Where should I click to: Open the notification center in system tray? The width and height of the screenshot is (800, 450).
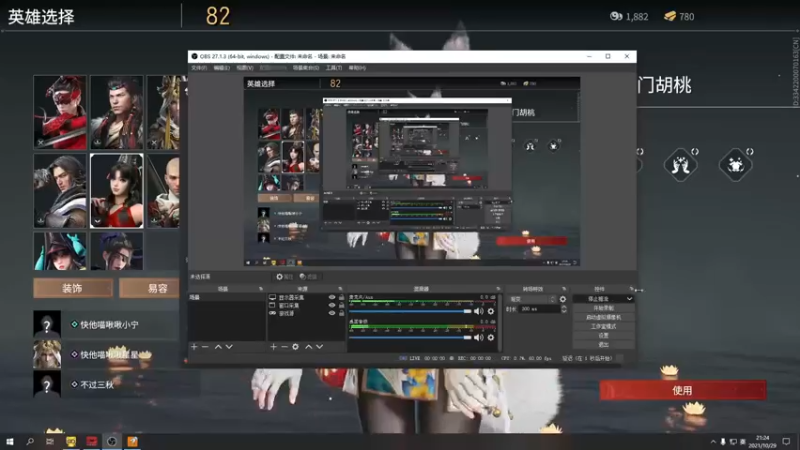(x=786, y=441)
